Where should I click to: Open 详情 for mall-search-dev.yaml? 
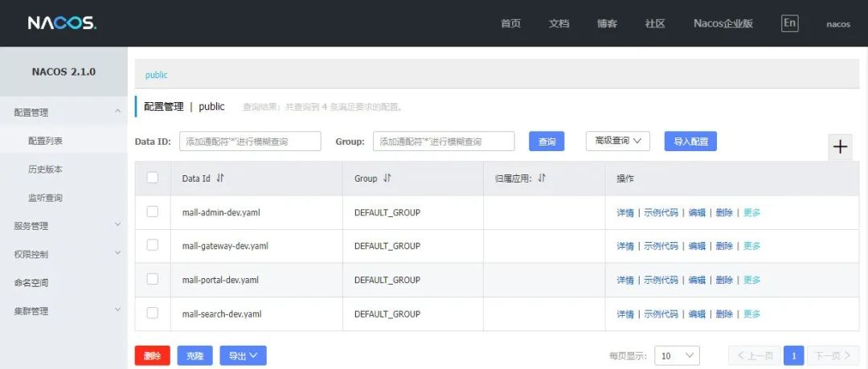tap(625, 314)
